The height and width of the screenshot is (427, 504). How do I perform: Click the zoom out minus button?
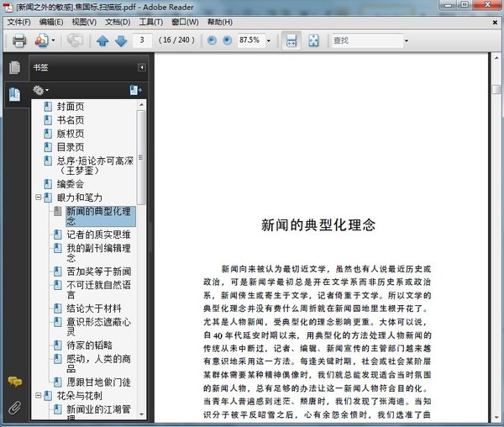(212, 40)
